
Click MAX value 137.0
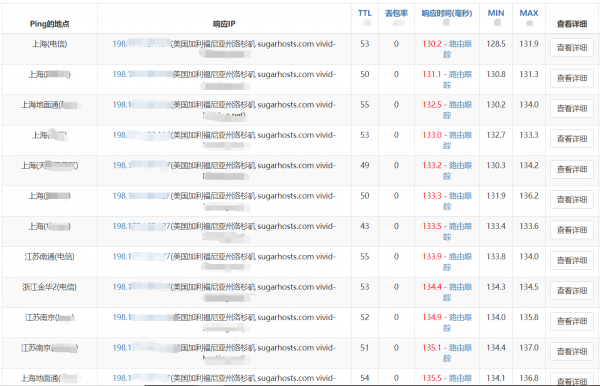tap(529, 348)
